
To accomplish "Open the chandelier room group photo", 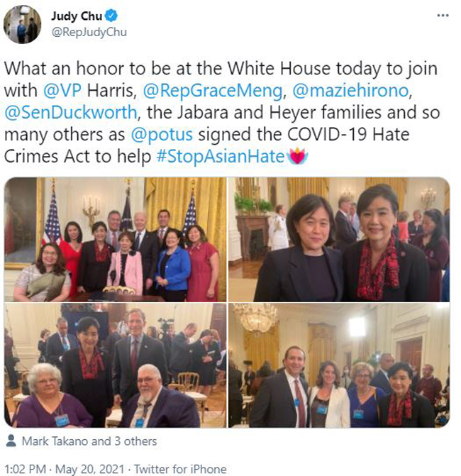I will (x=339, y=365).
